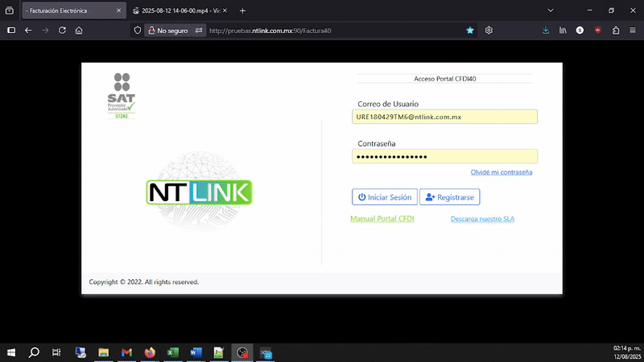Screen dimensions: 644x362
Task: Click the Iniciar Sesión button
Action: (x=385, y=197)
